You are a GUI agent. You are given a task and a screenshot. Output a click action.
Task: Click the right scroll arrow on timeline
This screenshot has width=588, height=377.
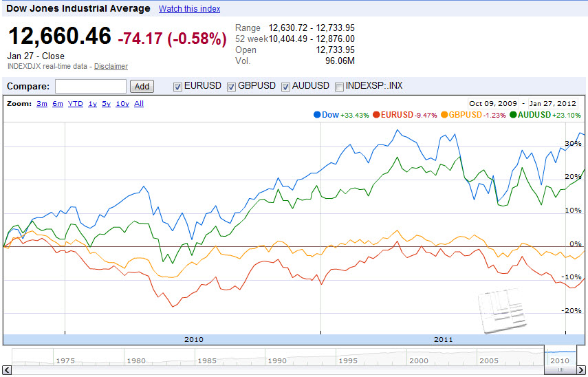point(583,371)
